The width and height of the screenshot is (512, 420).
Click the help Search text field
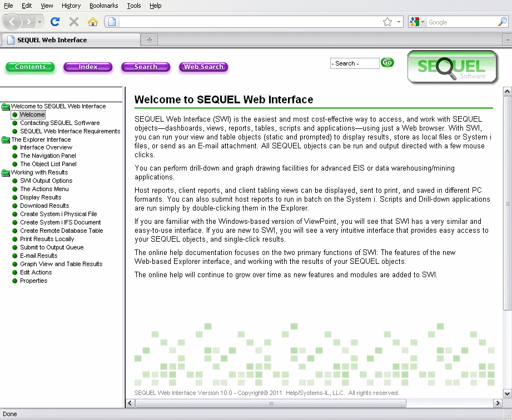tap(355, 63)
